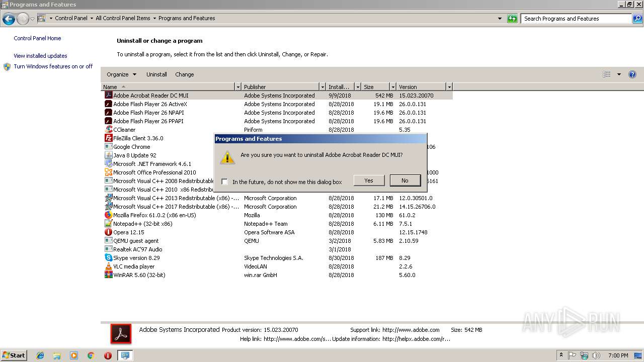The image size is (644, 362).
Task: Expand the address bar history dropdown
Action: click(x=500, y=19)
